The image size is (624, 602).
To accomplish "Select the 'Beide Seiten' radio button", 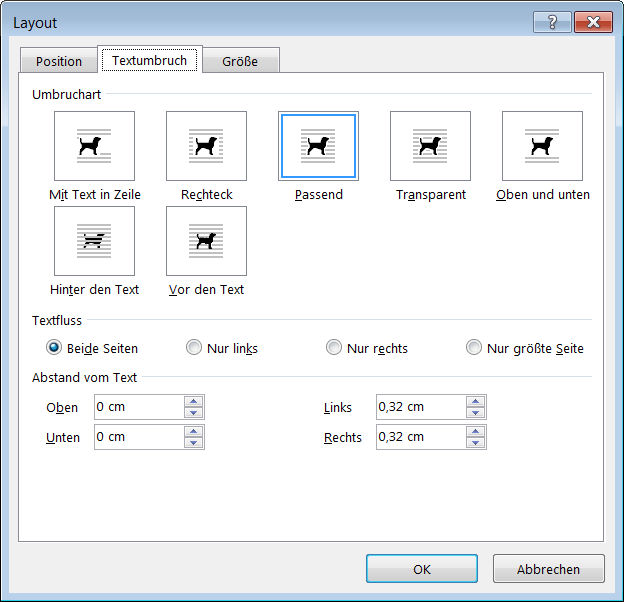I will [54, 347].
